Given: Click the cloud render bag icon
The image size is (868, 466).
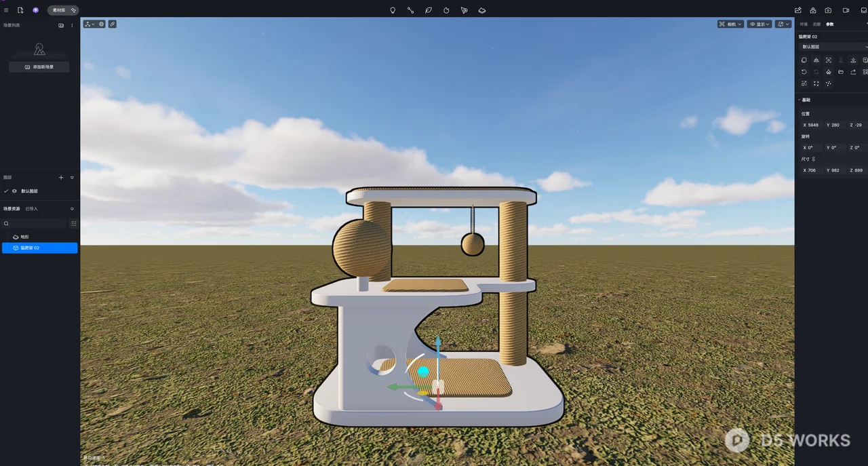Looking at the screenshot, I should [813, 10].
